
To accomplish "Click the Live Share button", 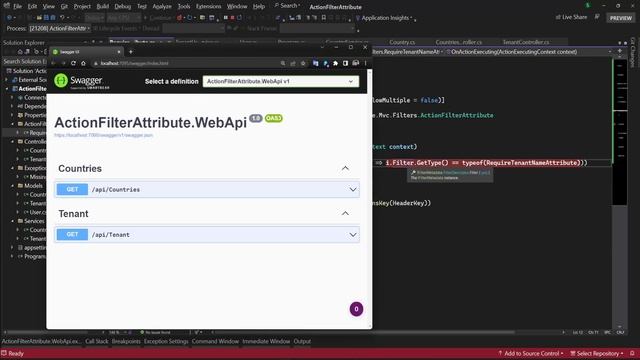I will click(x=571, y=17).
